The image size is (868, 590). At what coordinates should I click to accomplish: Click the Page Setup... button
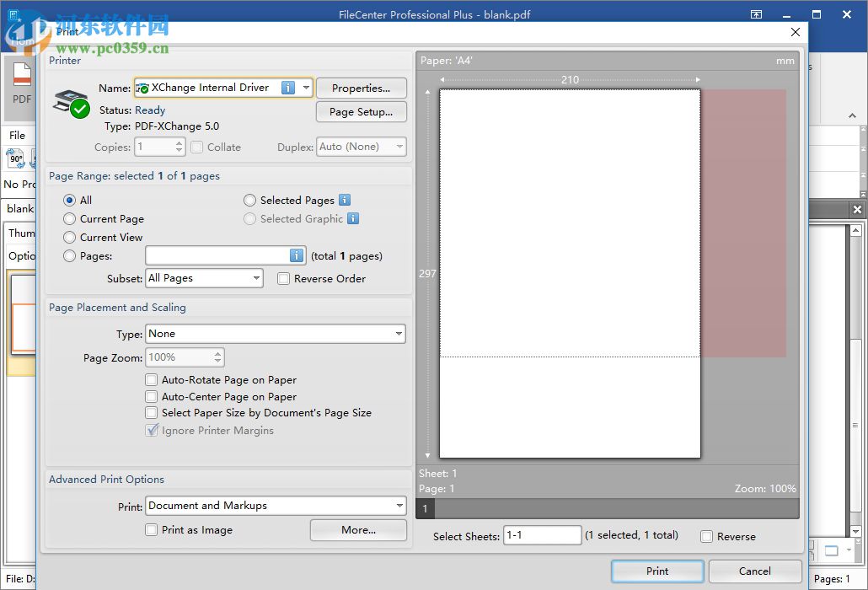[361, 112]
